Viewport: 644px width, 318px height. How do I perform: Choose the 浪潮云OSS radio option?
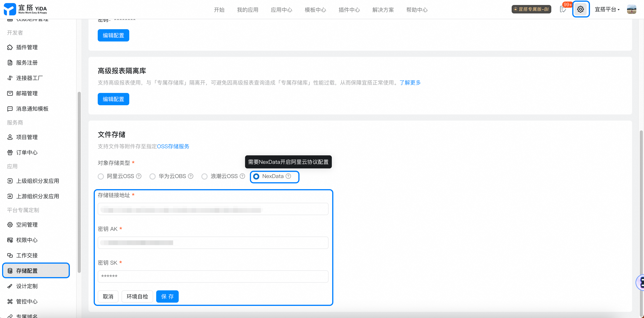tap(204, 176)
